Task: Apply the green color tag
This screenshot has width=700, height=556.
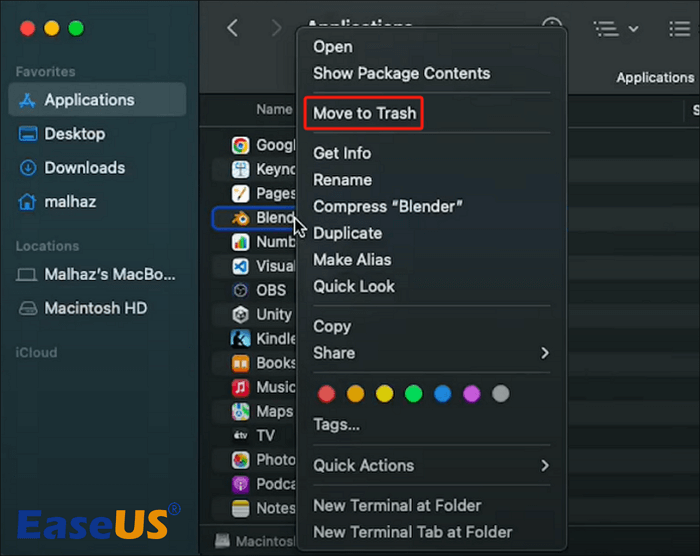Action: [x=413, y=394]
